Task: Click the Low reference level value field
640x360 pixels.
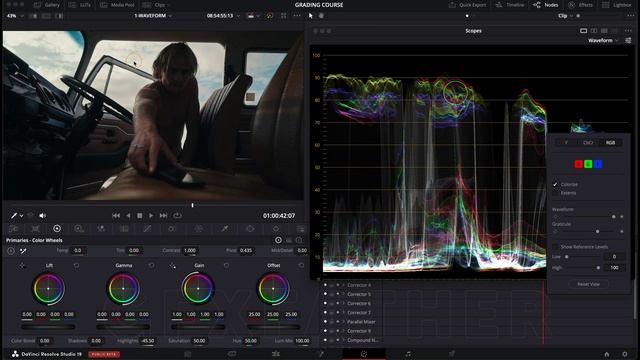Action: coord(613,257)
